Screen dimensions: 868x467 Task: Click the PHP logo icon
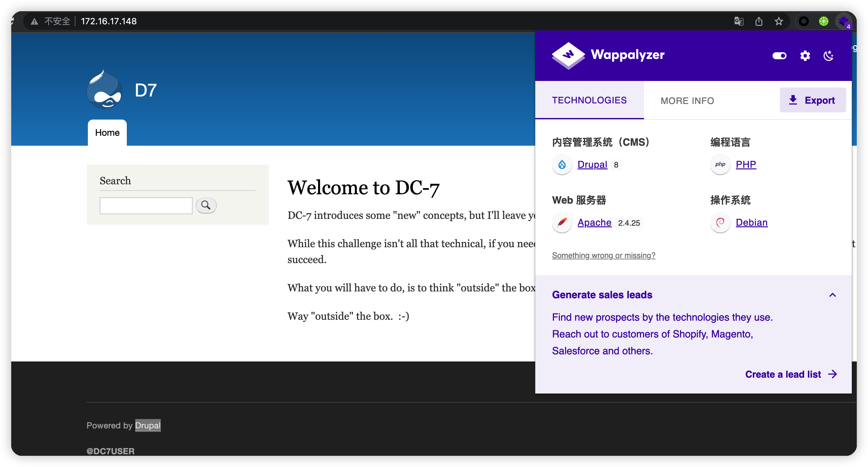tap(720, 165)
